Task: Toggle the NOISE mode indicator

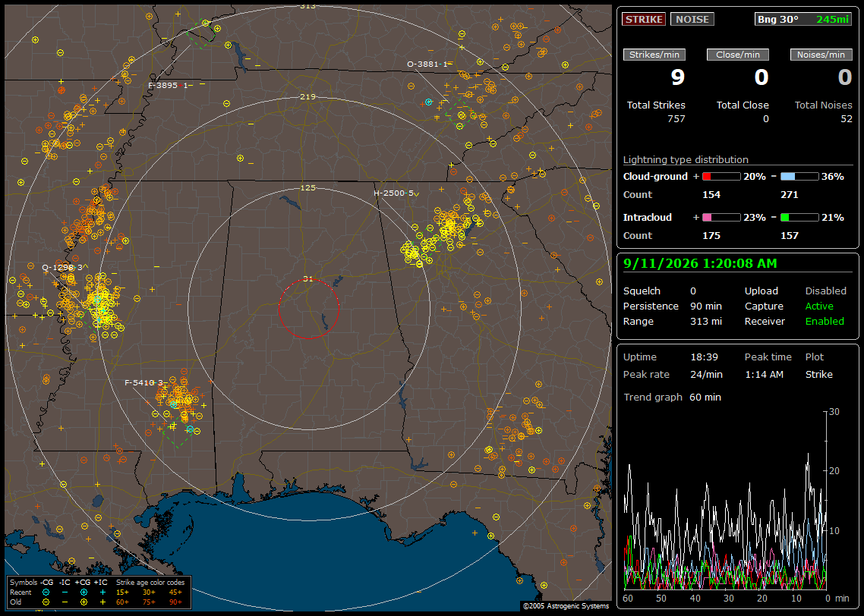Action: tap(692, 19)
